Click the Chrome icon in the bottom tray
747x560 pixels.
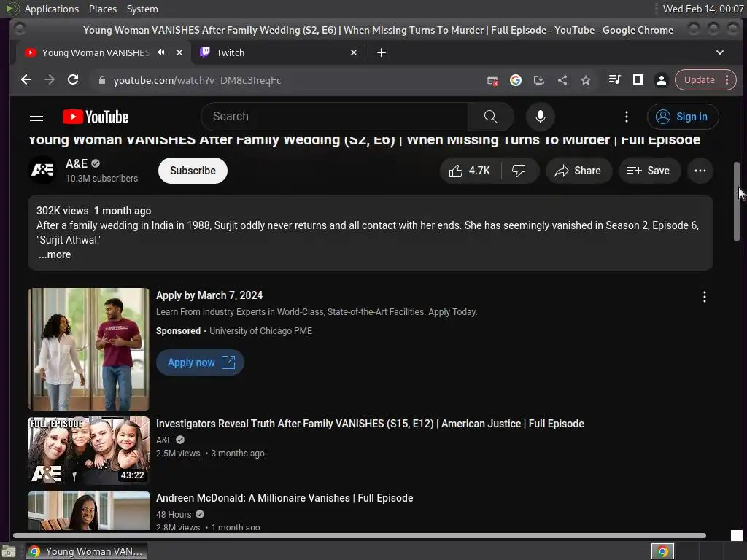click(x=662, y=551)
